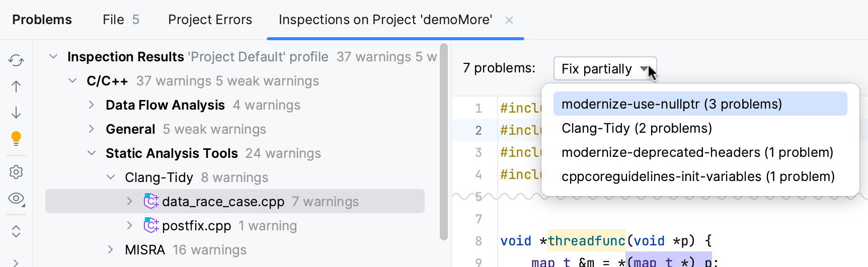Close the Inspections on Project tab

[x=509, y=20]
